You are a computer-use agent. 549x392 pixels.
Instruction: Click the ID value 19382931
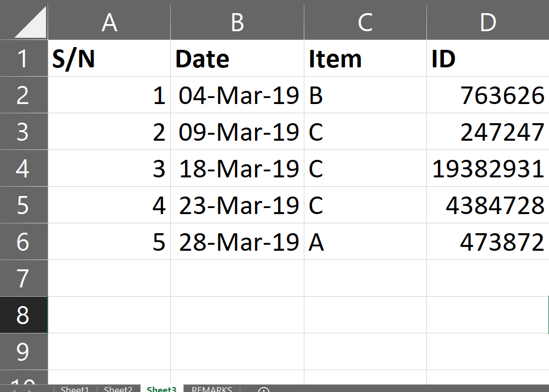(488, 169)
